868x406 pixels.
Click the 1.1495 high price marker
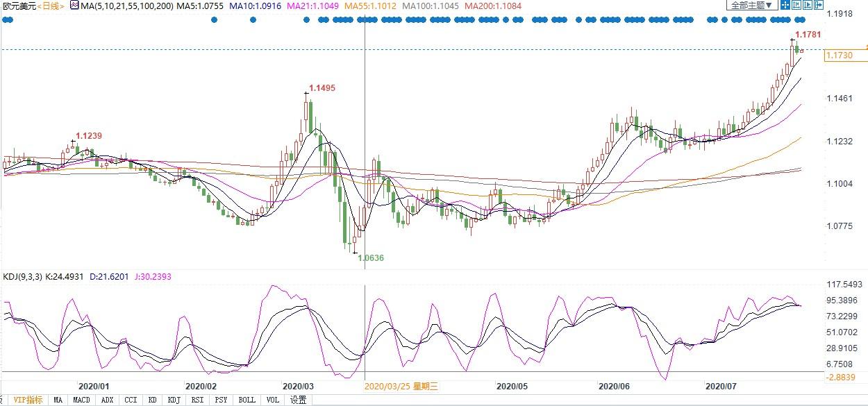click(322, 88)
